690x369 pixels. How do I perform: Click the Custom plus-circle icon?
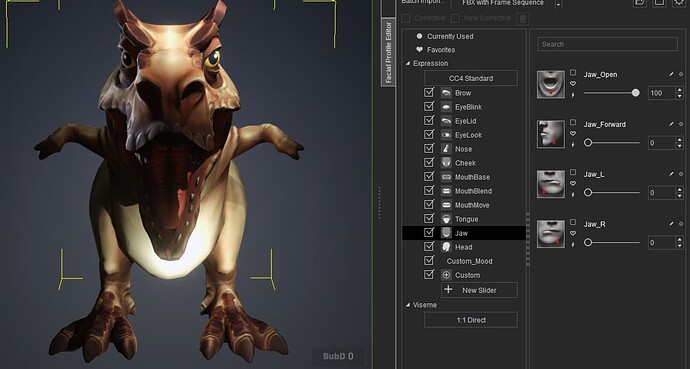tap(446, 275)
